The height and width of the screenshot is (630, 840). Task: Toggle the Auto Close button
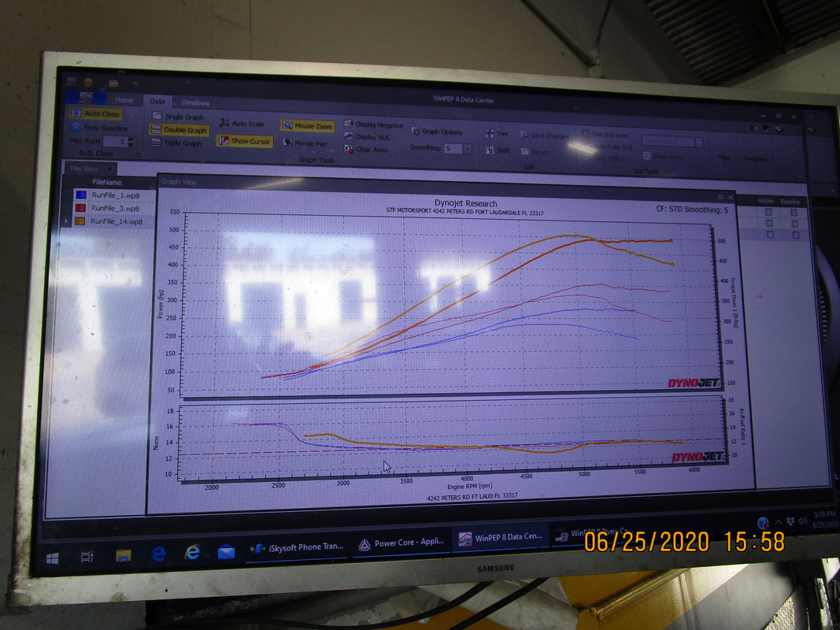(95, 113)
